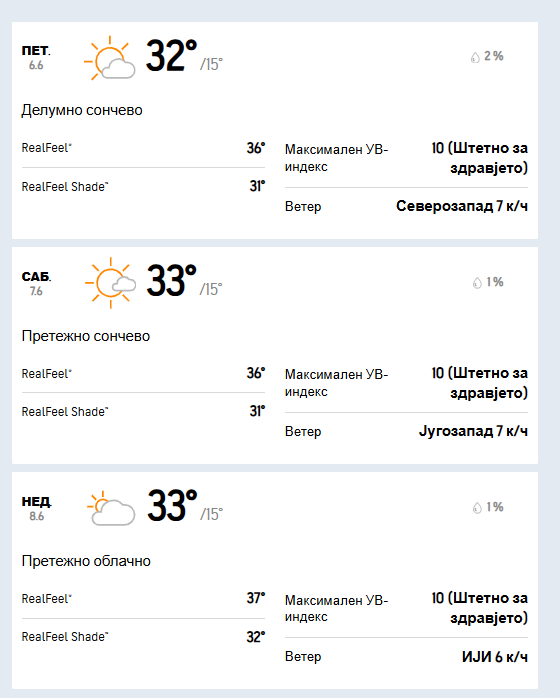Click the Делумно сончево description
Viewport: 560px width, 698px height.
point(82,110)
